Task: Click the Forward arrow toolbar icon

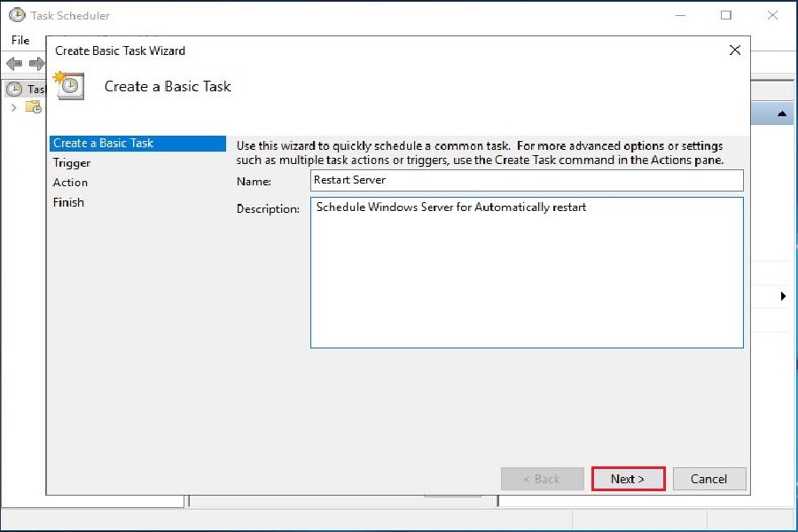Action: [x=36, y=63]
